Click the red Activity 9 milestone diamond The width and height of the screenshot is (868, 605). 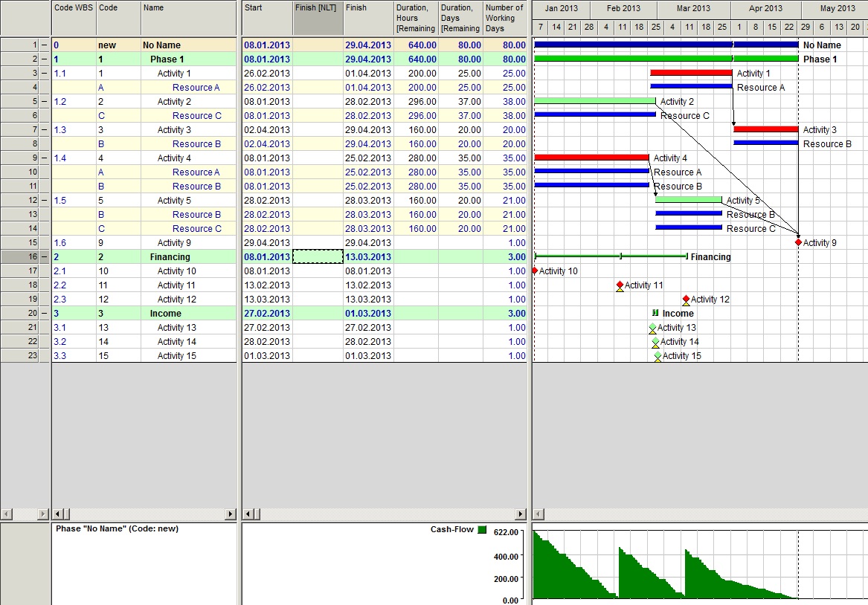click(x=798, y=242)
